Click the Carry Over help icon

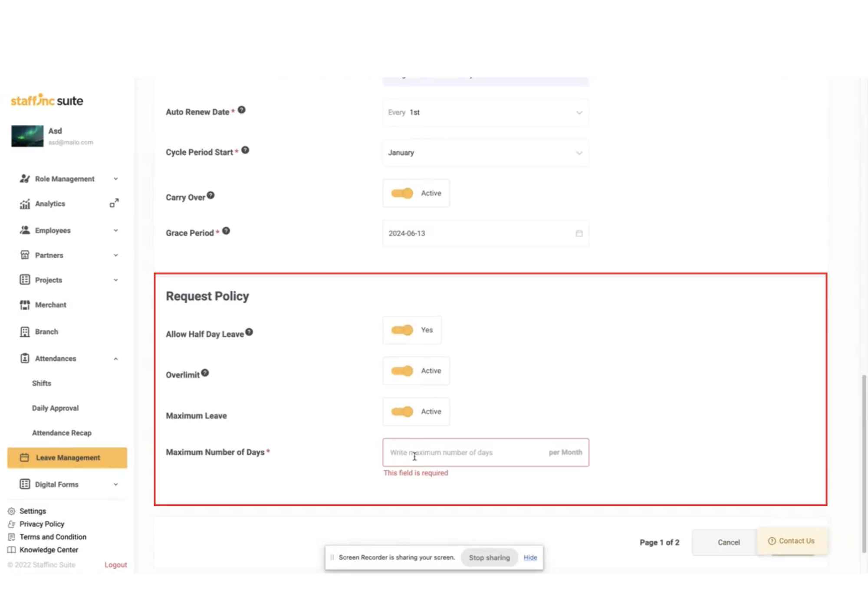(x=210, y=195)
